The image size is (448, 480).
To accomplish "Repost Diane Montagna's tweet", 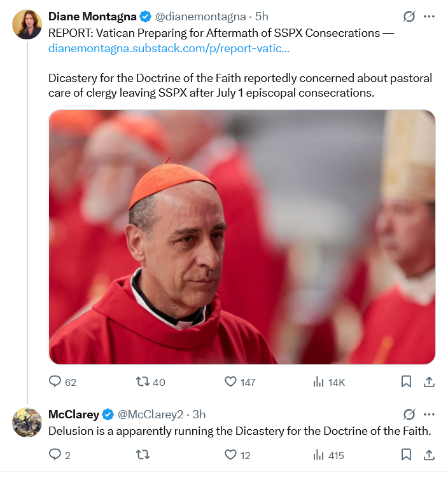I will click(x=143, y=381).
